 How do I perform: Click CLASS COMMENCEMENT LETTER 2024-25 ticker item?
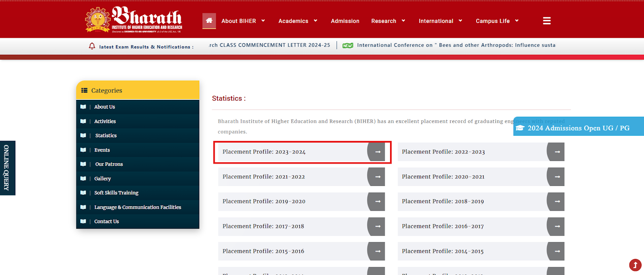(270, 45)
